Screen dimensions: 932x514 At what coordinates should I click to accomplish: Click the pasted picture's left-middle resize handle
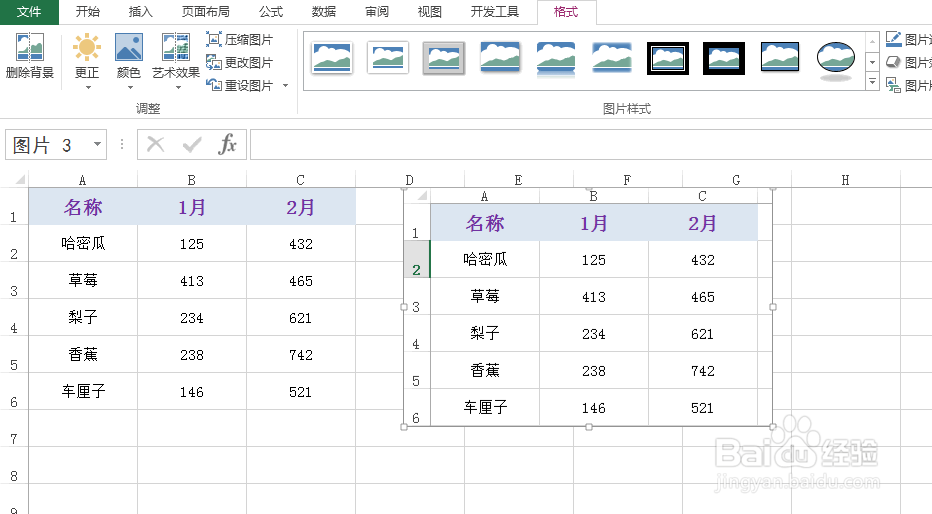(404, 307)
